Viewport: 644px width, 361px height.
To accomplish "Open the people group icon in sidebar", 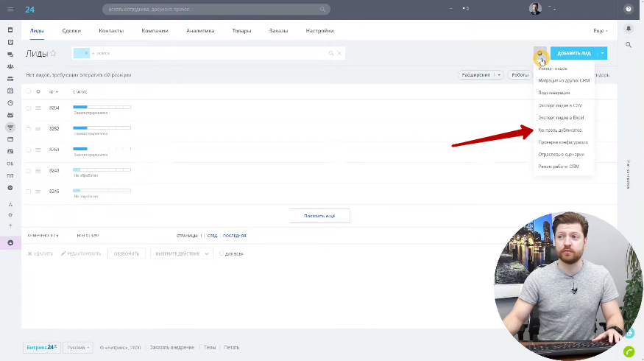I will [x=10, y=66].
